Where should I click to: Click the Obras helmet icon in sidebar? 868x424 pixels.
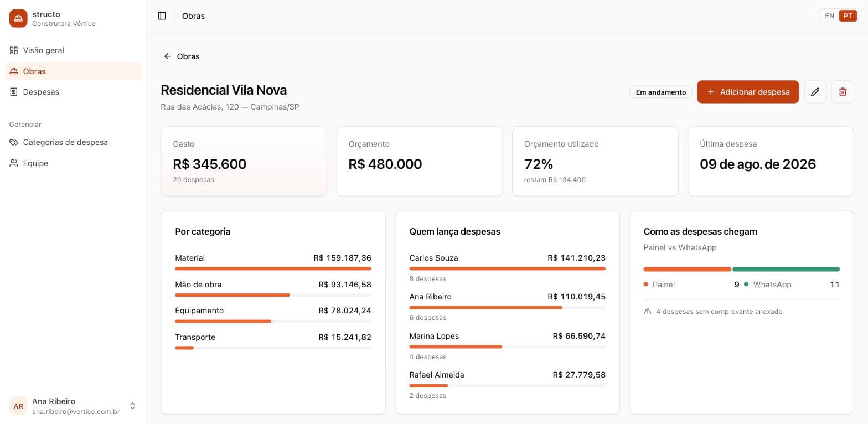(14, 71)
